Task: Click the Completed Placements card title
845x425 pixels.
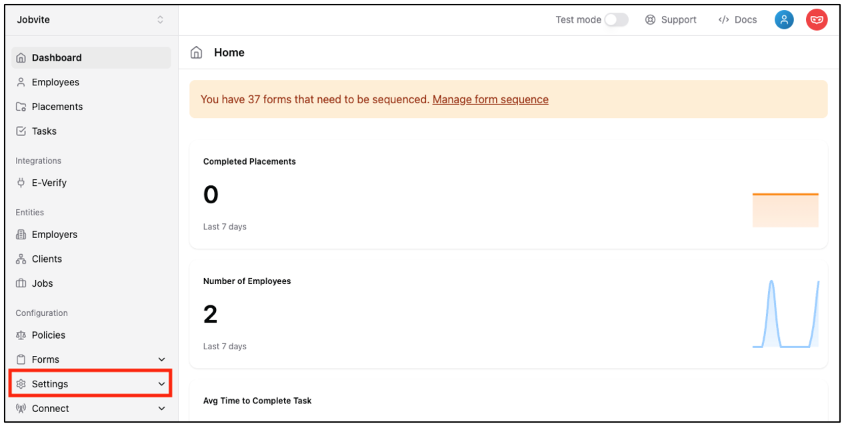Action: 250,162
